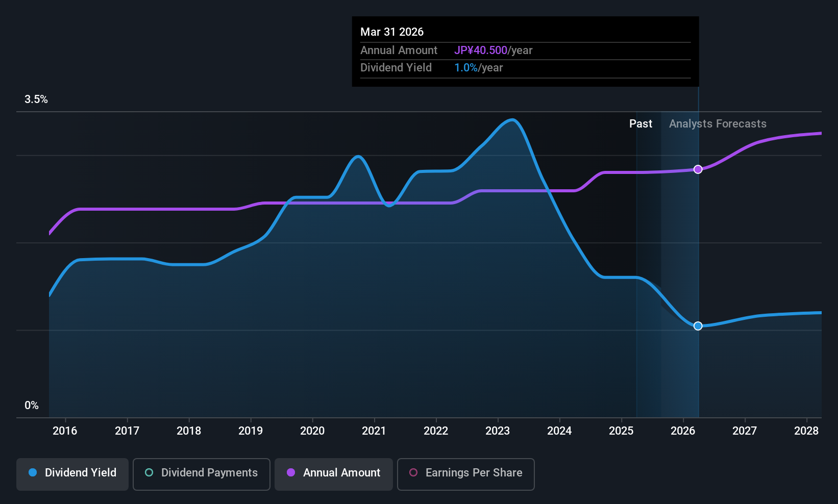The width and height of the screenshot is (838, 504).
Task: Click the 2020 x-axis year label
Action: click(x=312, y=431)
